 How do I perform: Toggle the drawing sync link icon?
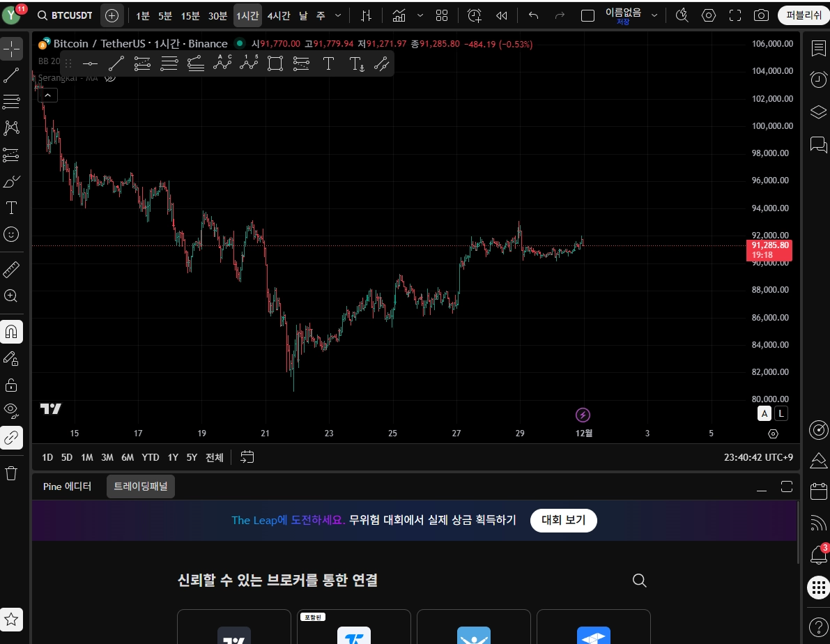[x=12, y=438]
